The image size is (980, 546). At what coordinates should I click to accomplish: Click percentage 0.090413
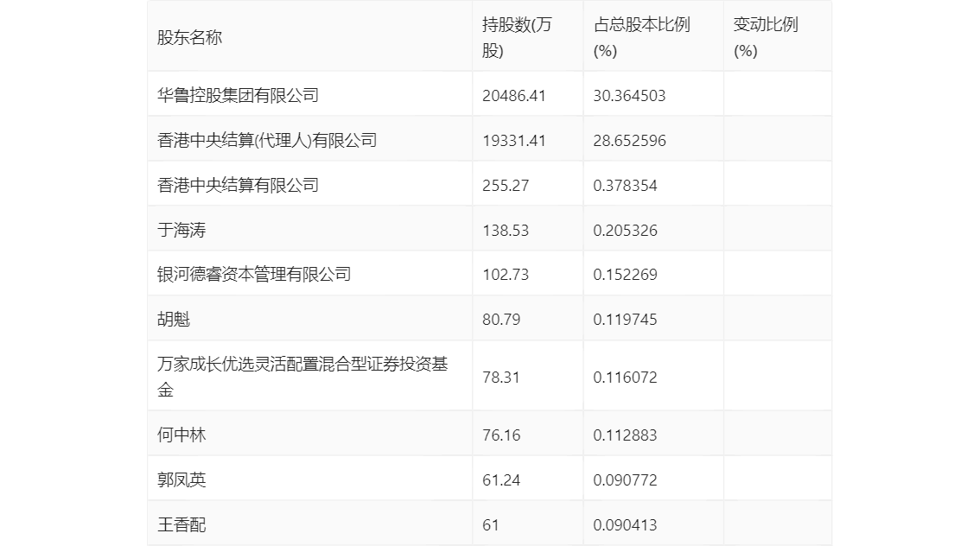(625, 524)
